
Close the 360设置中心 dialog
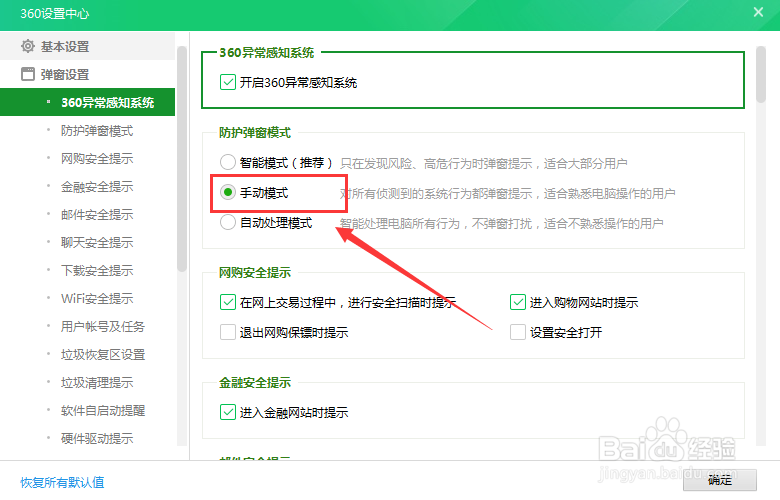(758, 12)
